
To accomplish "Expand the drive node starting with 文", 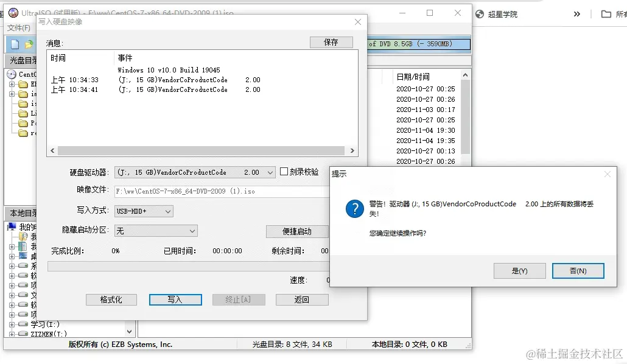I will (x=12, y=295).
